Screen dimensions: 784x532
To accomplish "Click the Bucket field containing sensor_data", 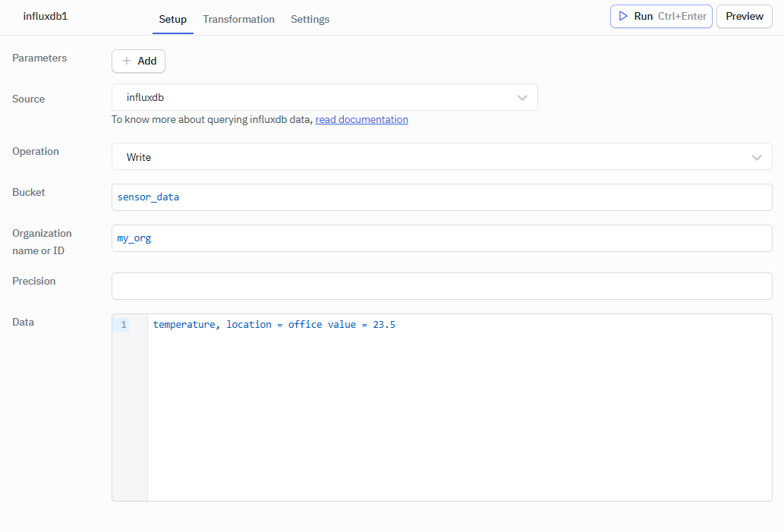I will coord(442,197).
